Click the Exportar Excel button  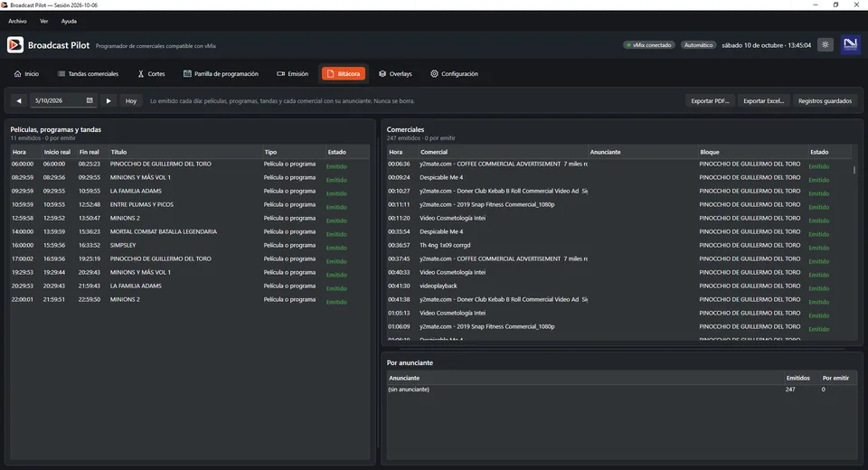click(x=763, y=100)
